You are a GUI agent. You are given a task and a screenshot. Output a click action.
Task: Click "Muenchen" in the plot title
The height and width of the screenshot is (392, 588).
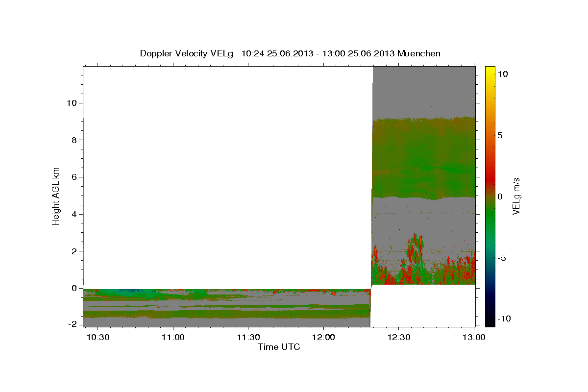(419, 53)
